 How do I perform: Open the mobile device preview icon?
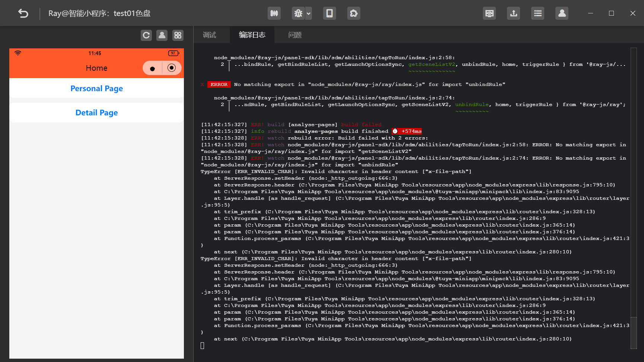[x=329, y=13]
